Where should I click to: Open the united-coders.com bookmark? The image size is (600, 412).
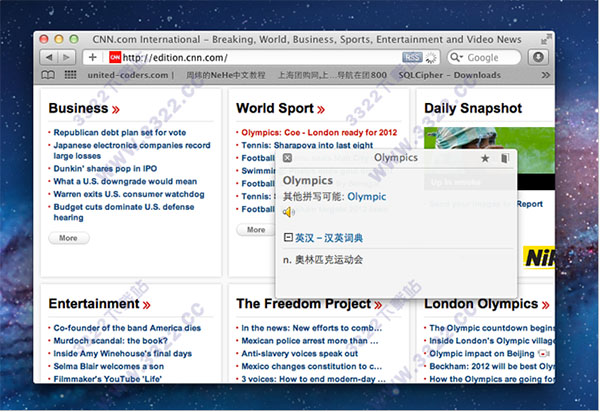pyautogui.click(x=128, y=75)
